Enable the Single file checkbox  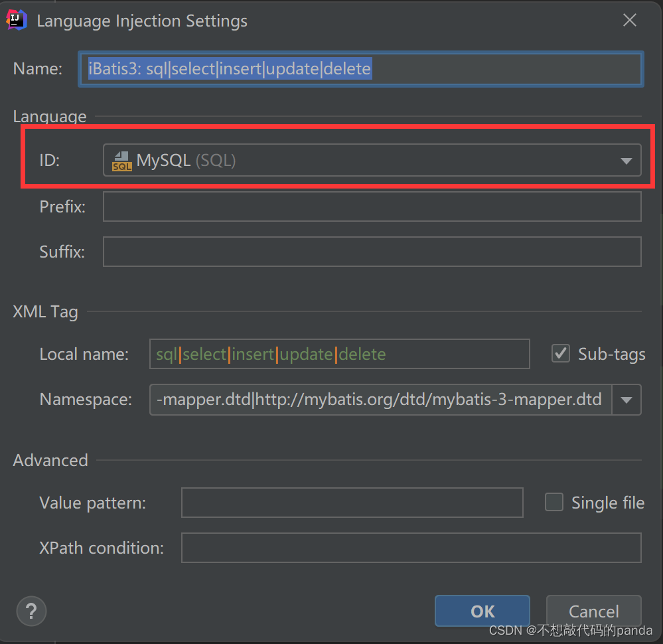click(x=554, y=502)
